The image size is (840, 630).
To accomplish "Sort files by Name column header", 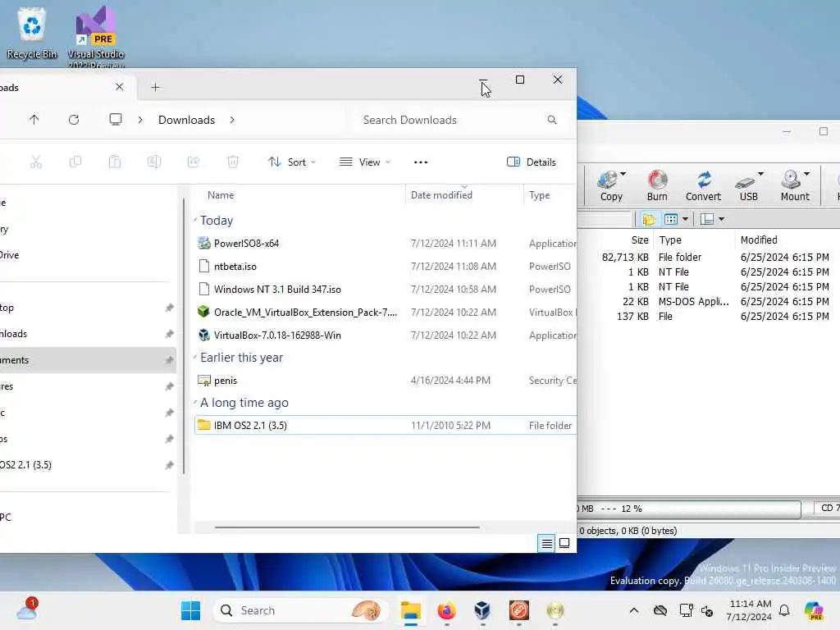I will [221, 195].
